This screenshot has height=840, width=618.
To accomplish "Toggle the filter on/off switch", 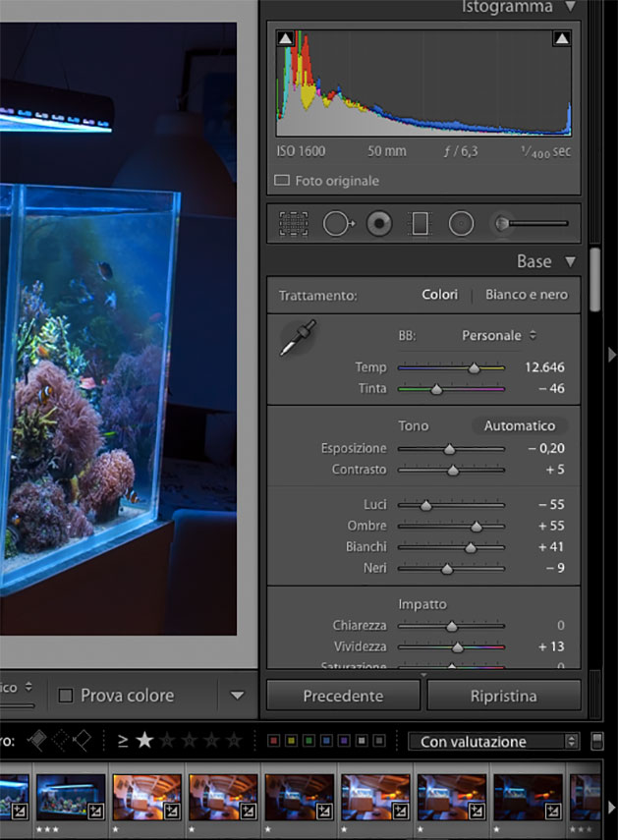I will [x=596, y=742].
